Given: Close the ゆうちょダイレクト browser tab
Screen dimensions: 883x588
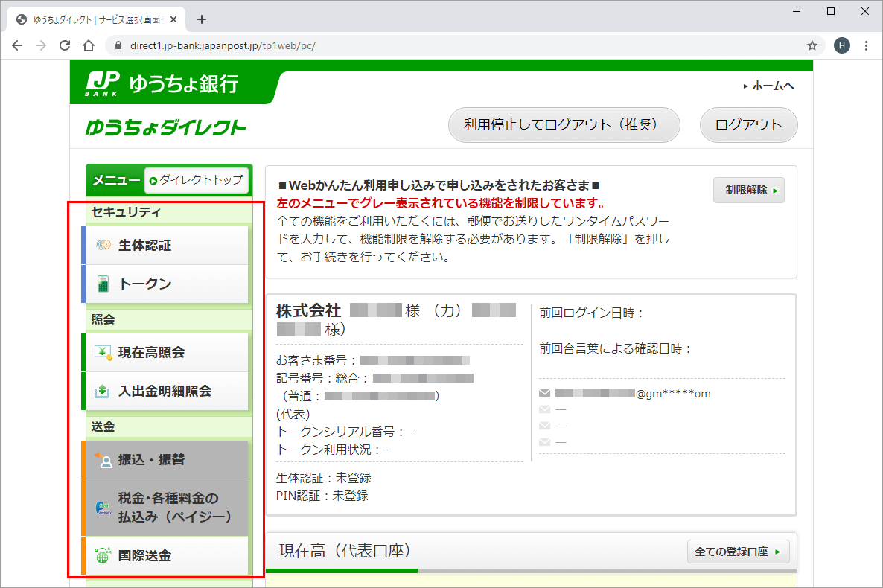Looking at the screenshot, I should 173,19.
